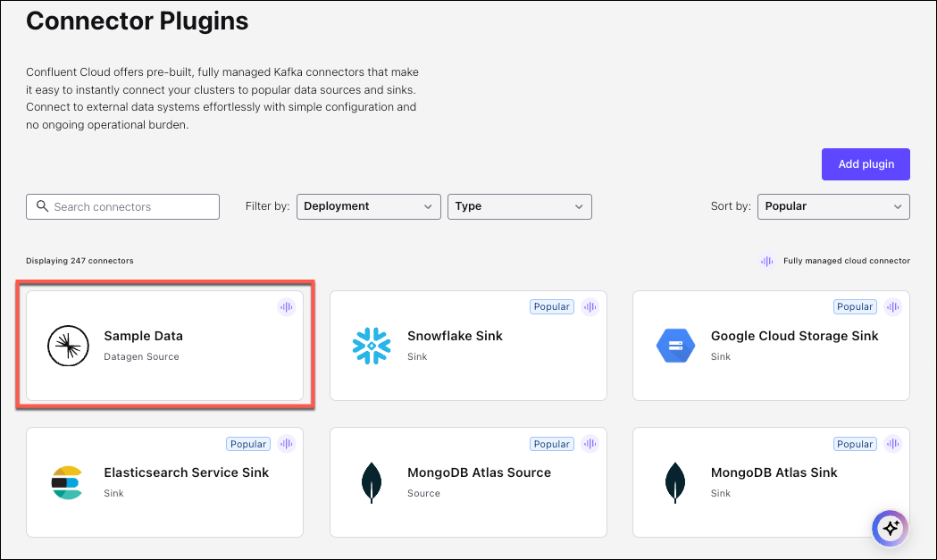
Task: Click into the Search connectors field
Action: (x=130, y=206)
